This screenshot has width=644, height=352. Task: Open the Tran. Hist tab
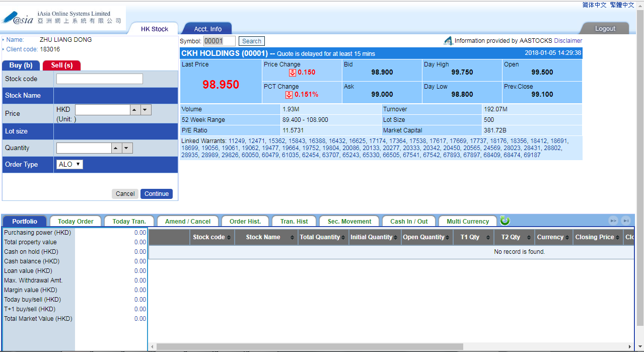point(294,221)
